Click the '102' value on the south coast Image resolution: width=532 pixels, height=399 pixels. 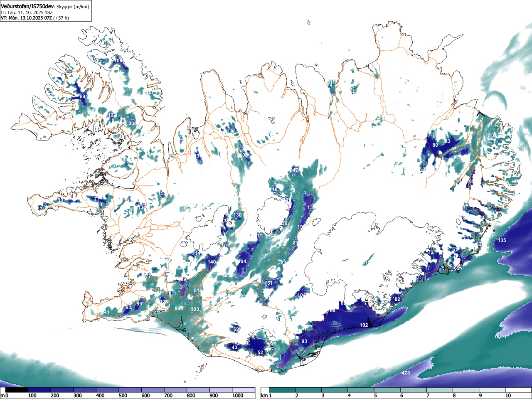pyautogui.click(x=364, y=325)
